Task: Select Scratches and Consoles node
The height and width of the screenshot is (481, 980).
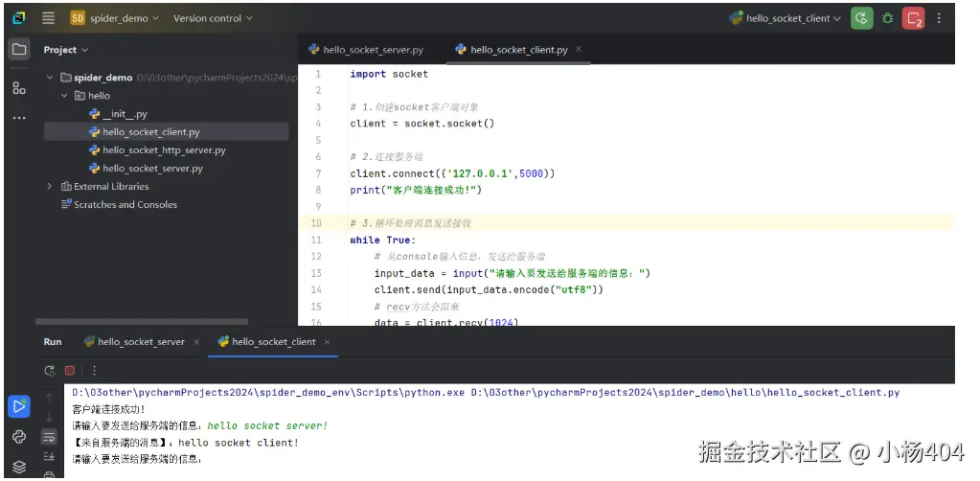Action: click(x=119, y=204)
